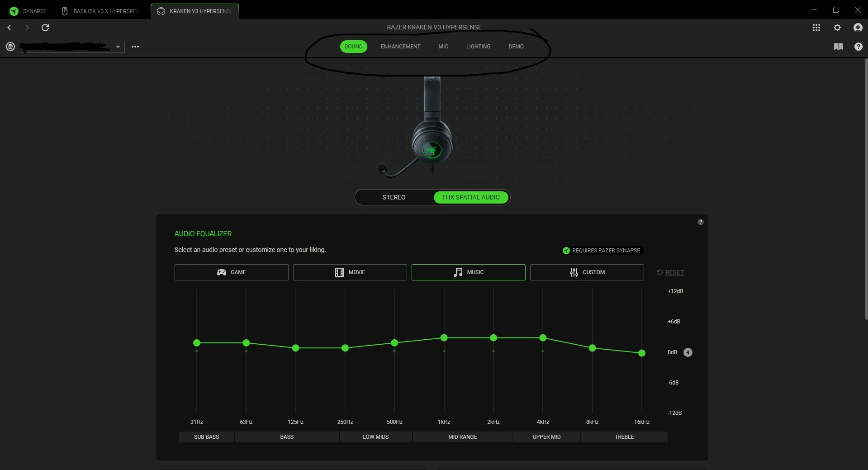Screen dimensions: 868x470
Task: Switch audio mode to STEREO
Action: point(394,197)
